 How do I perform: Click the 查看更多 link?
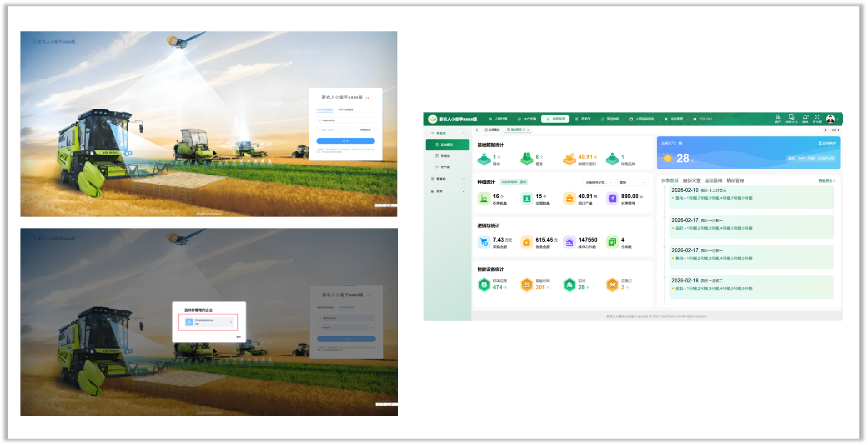(x=827, y=181)
